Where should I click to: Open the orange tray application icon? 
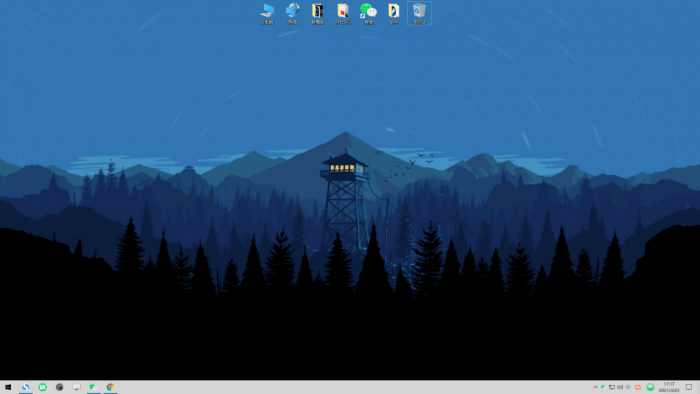(x=638, y=387)
